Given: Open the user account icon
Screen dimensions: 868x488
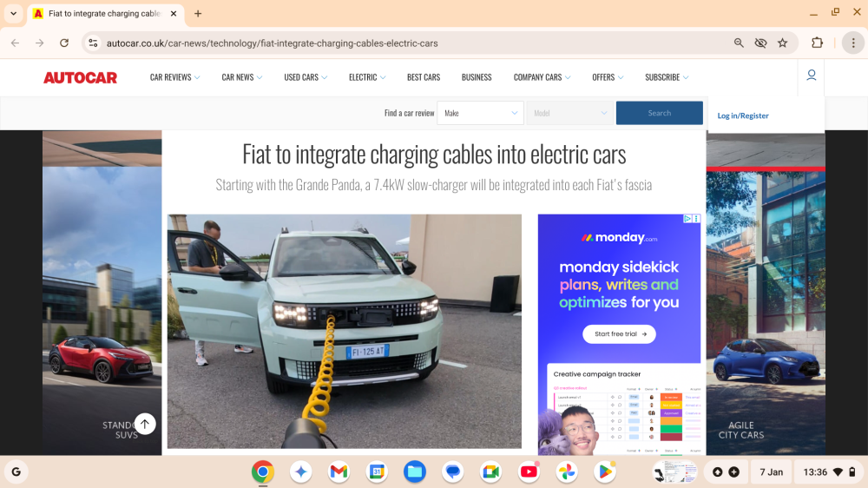Looking at the screenshot, I should tap(811, 75).
